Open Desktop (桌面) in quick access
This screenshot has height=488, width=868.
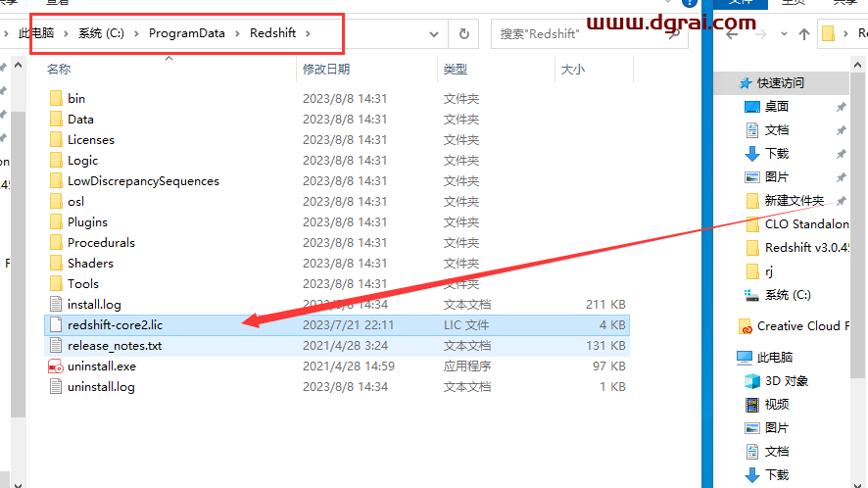click(777, 107)
